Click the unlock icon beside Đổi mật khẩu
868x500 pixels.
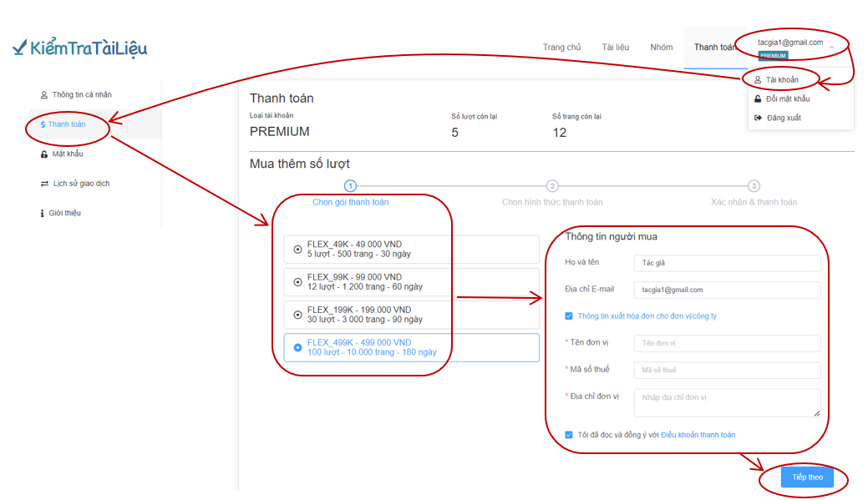758,98
